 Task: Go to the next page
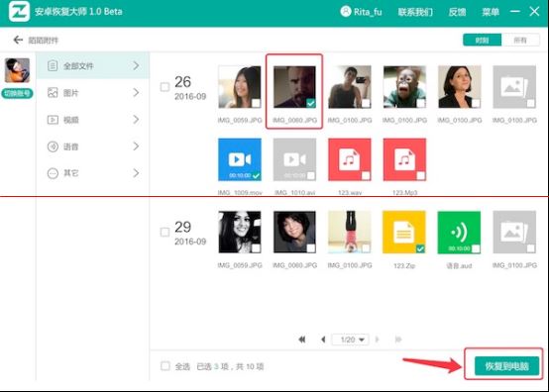click(x=378, y=340)
